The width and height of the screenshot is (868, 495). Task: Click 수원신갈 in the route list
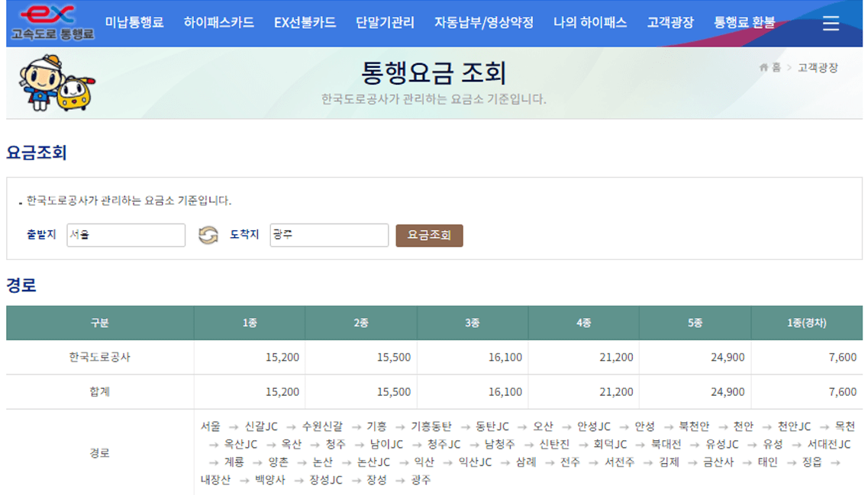(x=322, y=426)
